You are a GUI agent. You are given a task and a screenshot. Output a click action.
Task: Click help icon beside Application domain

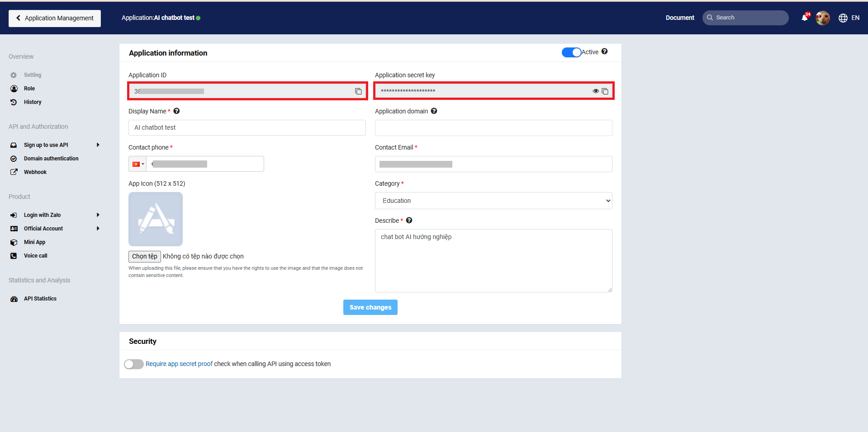[x=434, y=111]
